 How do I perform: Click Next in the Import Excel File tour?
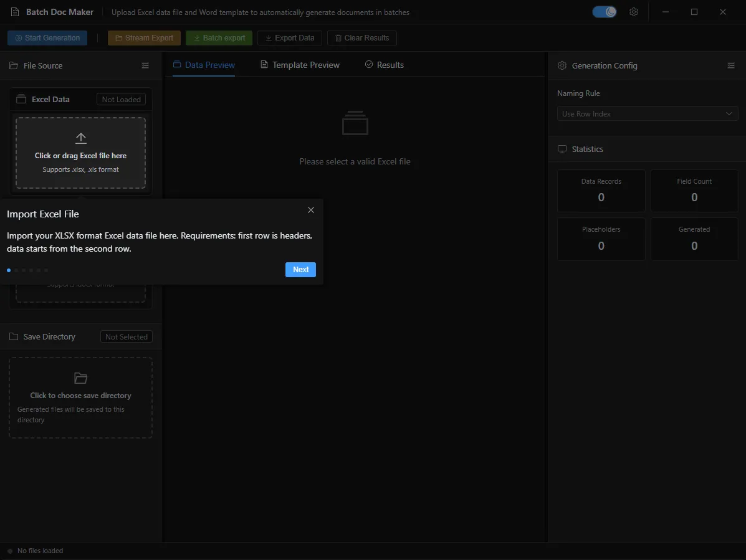pyautogui.click(x=300, y=270)
